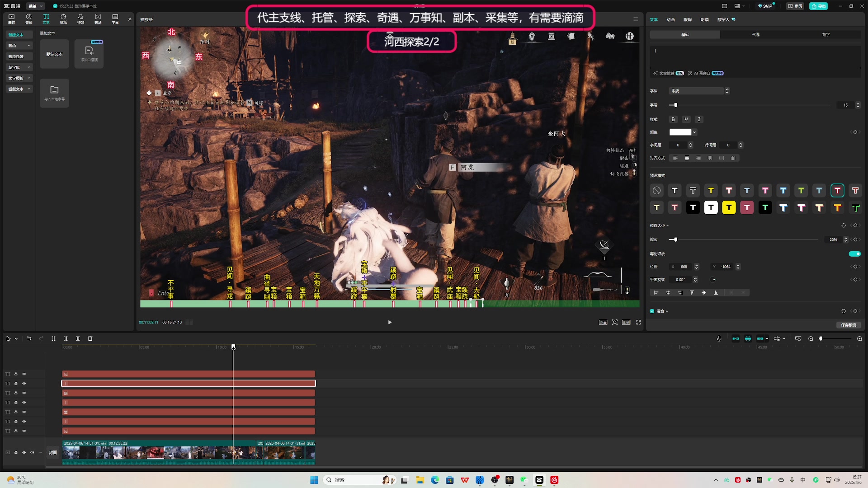This screenshot has height=488, width=868.
Task: Click the white text color swatch
Action: click(x=680, y=132)
